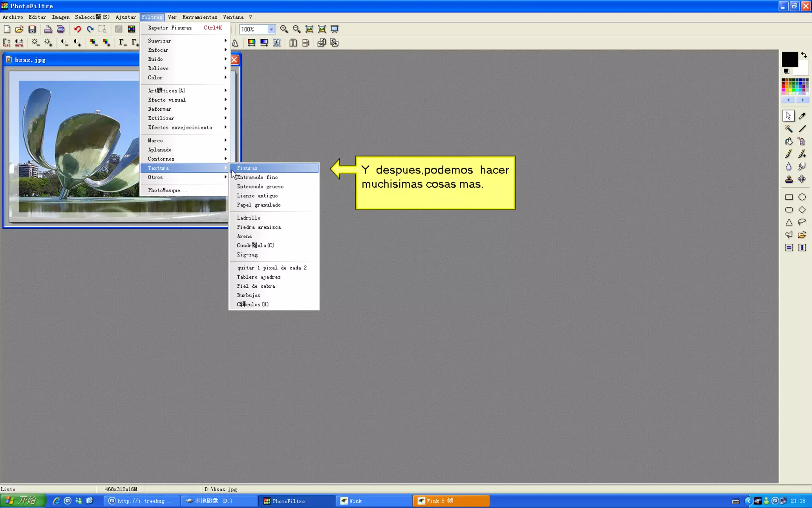Screen dimensions: 812x508
Task: Click previous palette arrow button
Action: [789, 100]
